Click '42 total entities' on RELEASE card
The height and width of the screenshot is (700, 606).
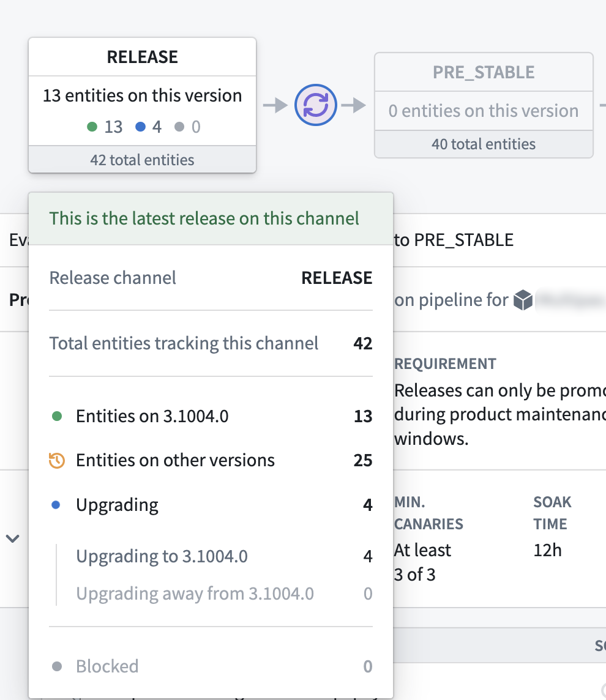(x=143, y=160)
